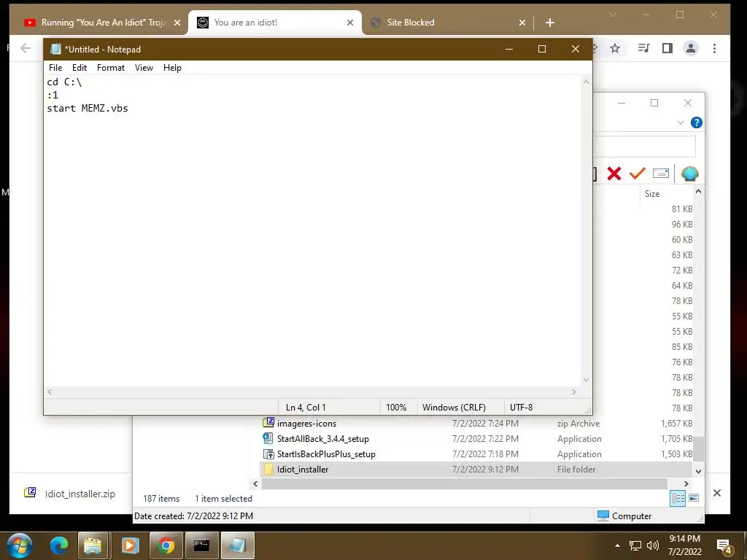Switch Explorer to details view icon

678,498
